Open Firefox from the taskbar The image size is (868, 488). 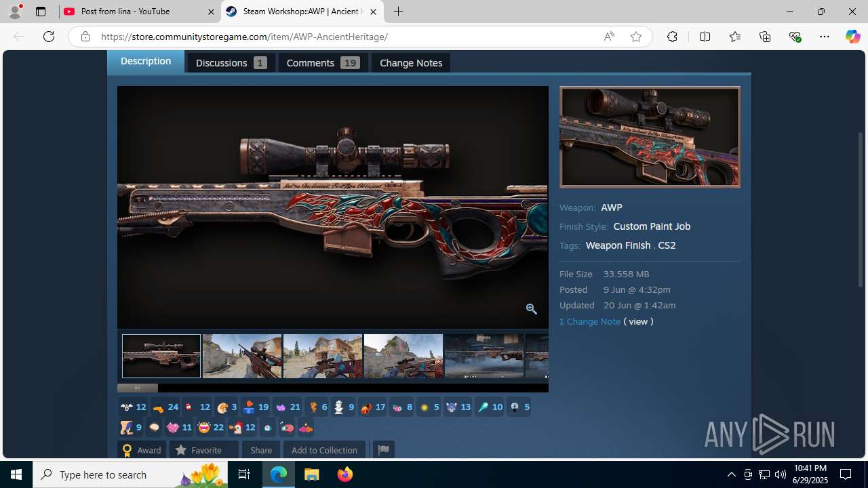point(345,474)
